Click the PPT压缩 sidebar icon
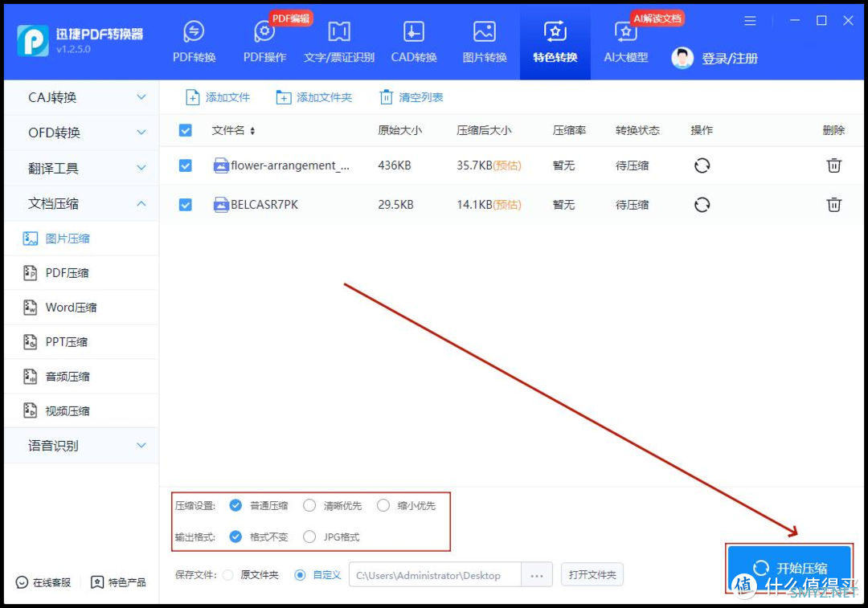Viewport: 868px width, 608px height. (x=30, y=342)
